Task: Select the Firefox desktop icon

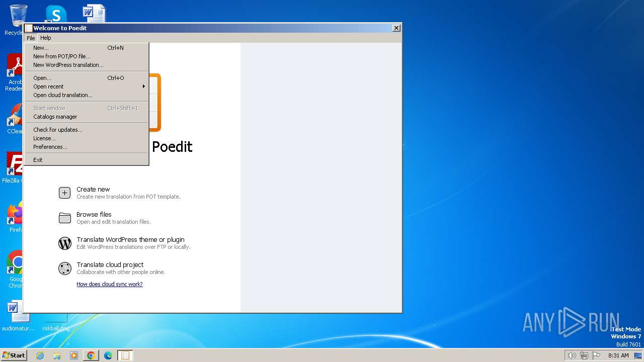Action: click(15, 217)
